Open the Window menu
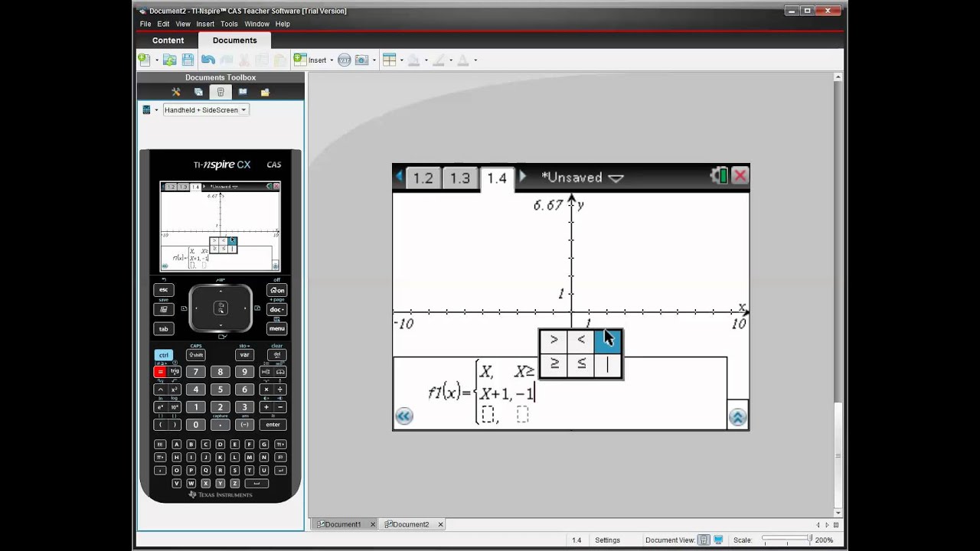This screenshot has height=551, width=980. pyautogui.click(x=256, y=24)
